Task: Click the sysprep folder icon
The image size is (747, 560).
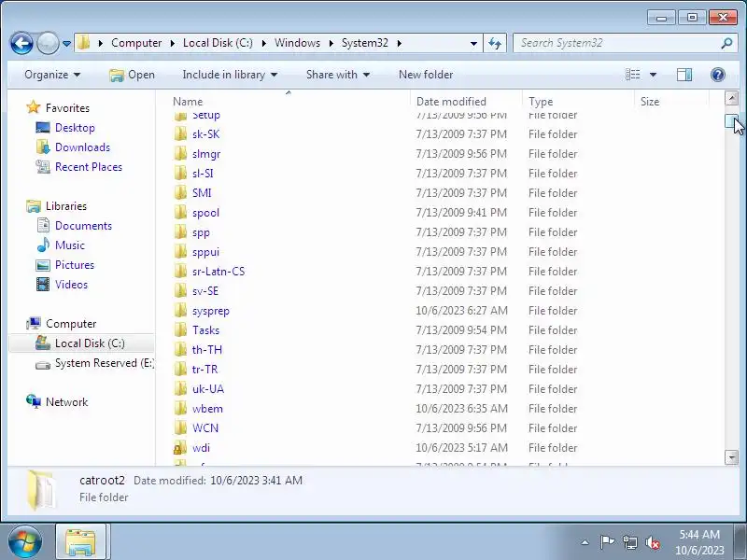Action: (x=180, y=311)
